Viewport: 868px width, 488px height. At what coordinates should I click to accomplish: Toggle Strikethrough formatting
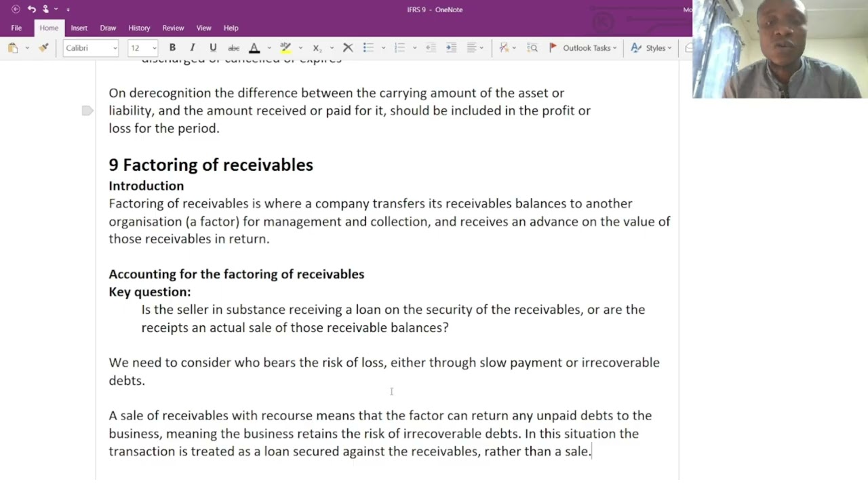click(234, 48)
